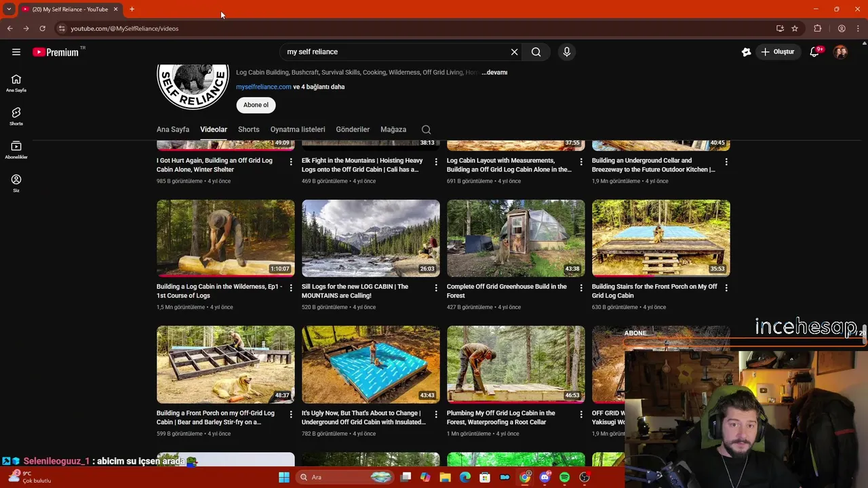Viewport: 868px width, 488px height.
Task: Open the Oluştur create button
Action: [x=777, y=52]
